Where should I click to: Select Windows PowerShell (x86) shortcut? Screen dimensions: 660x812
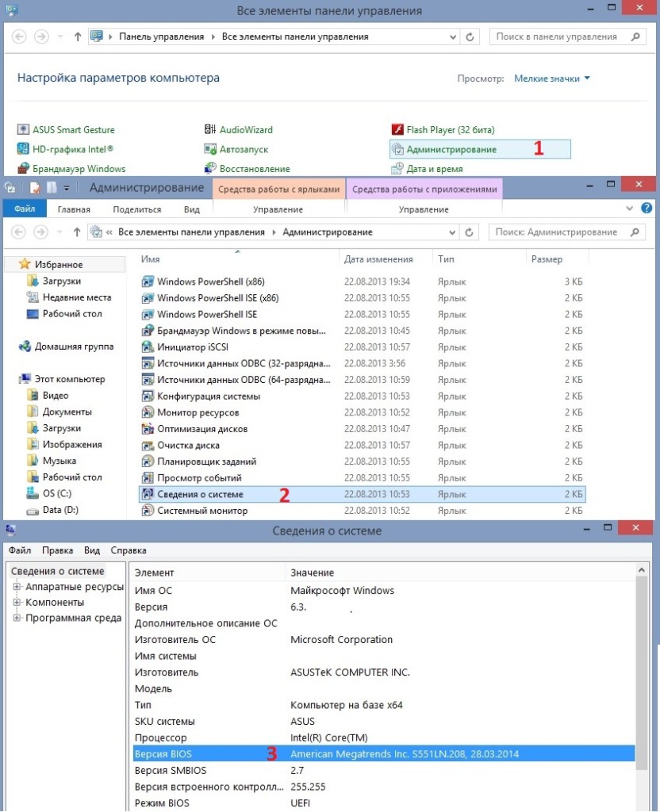pos(203,282)
